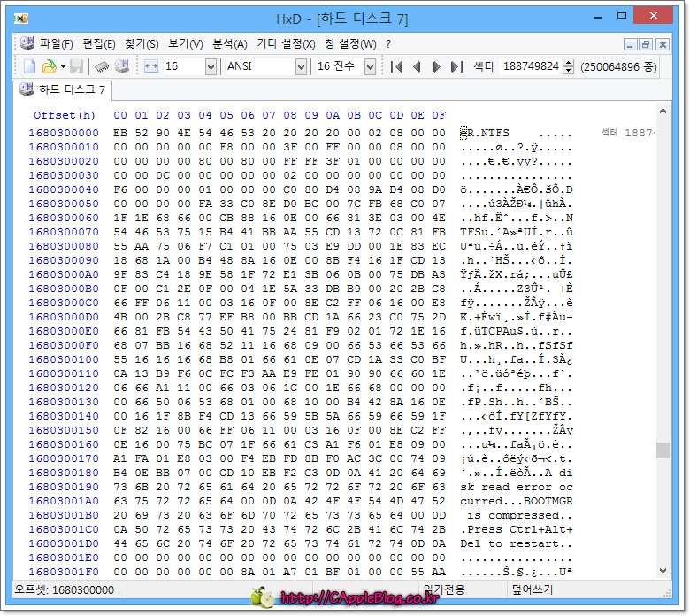Click the Open file folder icon

(x=50, y=66)
